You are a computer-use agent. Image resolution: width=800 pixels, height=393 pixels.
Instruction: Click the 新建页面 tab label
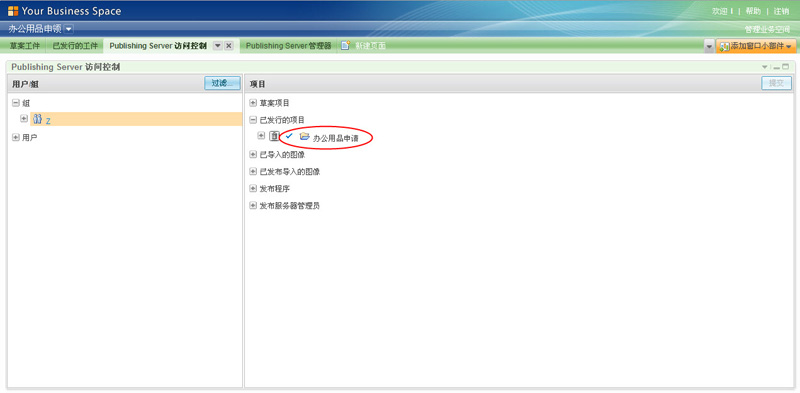[370, 46]
